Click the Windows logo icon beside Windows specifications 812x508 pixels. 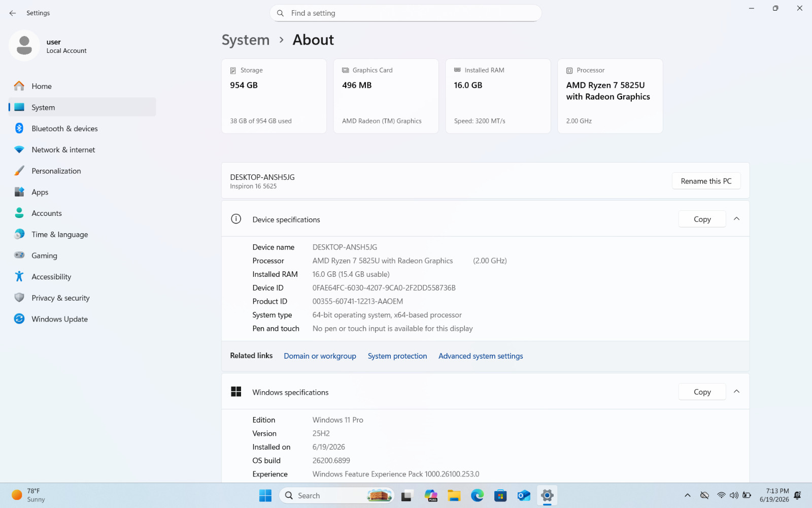(x=236, y=392)
